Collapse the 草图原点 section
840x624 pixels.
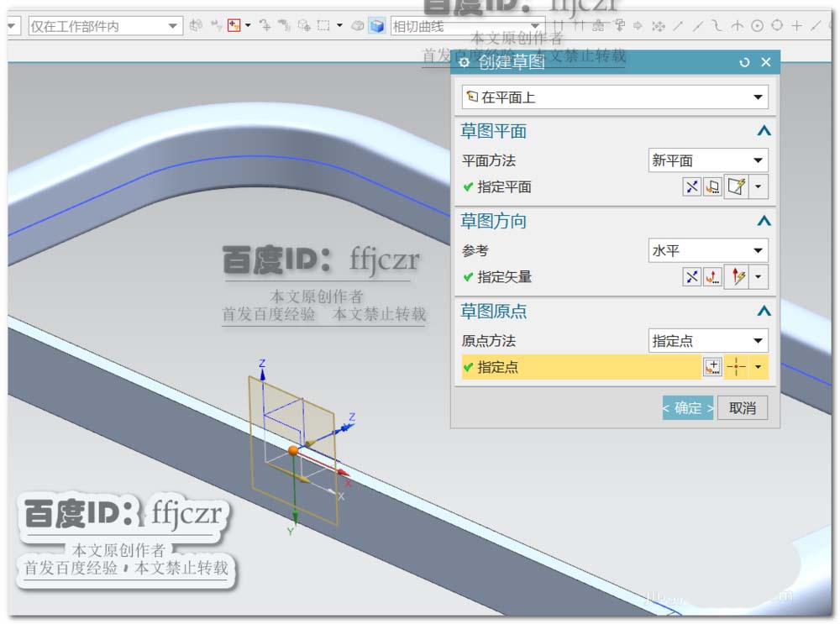click(x=764, y=311)
